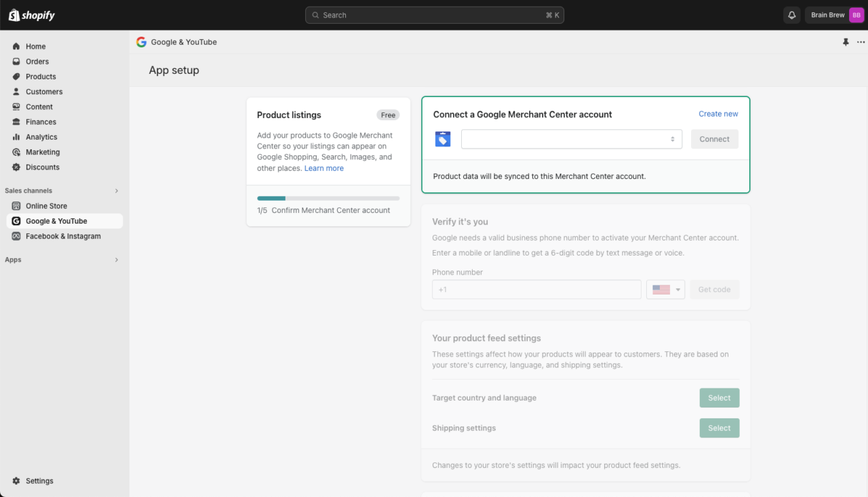
Task: Click the phone number input field
Action: (x=536, y=289)
